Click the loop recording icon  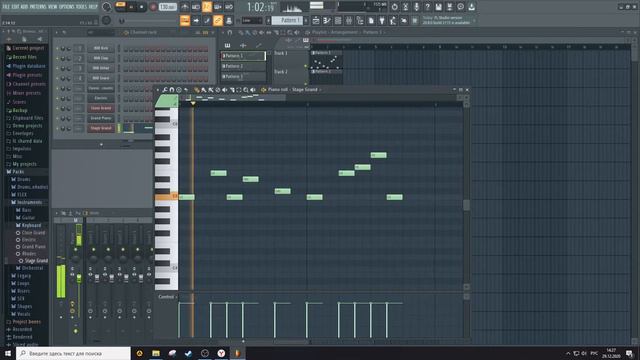tap(229, 7)
